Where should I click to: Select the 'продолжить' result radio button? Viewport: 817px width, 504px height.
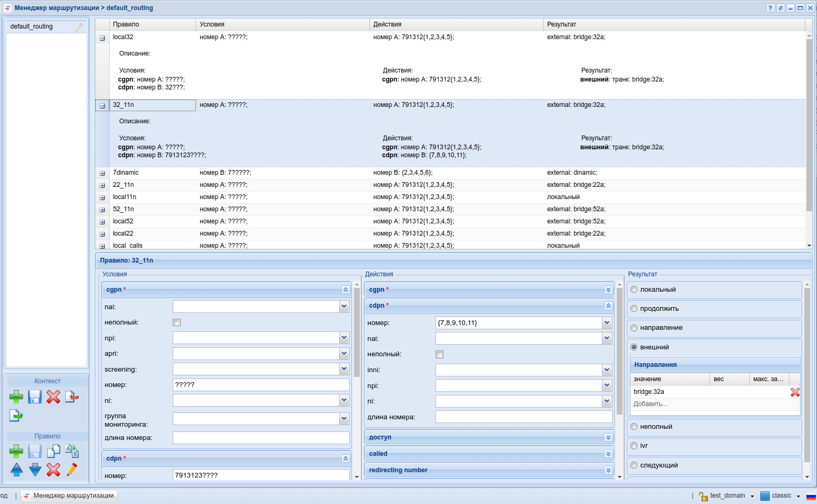point(634,309)
